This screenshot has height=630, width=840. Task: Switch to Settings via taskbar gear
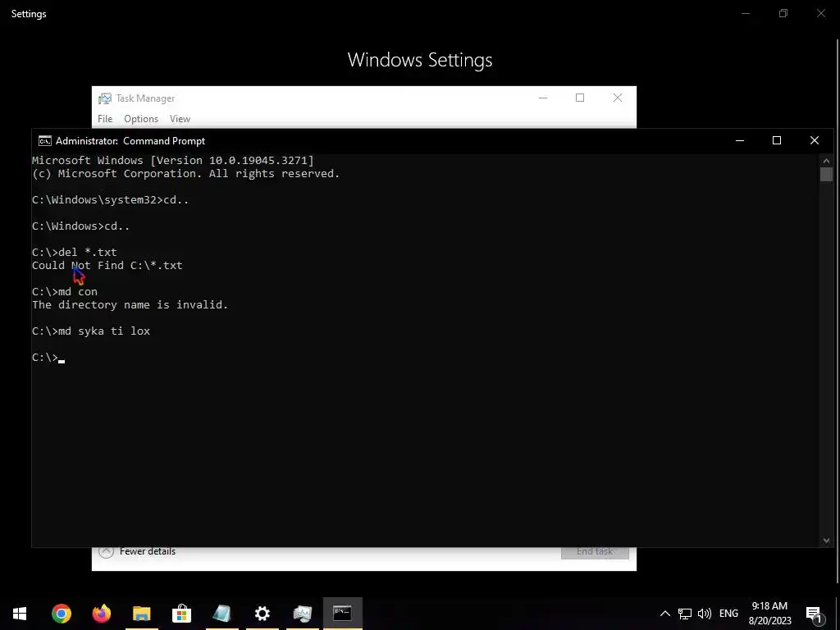click(262, 613)
